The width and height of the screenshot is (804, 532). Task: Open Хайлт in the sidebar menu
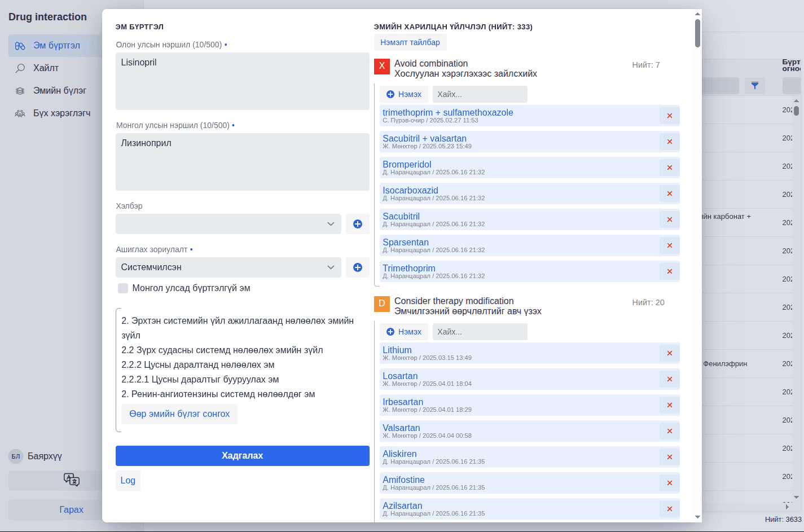[x=46, y=68]
